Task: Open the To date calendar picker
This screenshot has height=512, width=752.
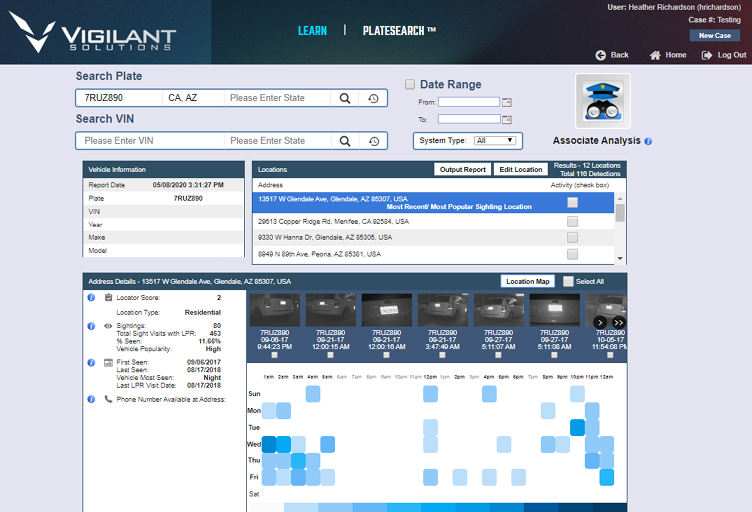Action: tap(506, 119)
